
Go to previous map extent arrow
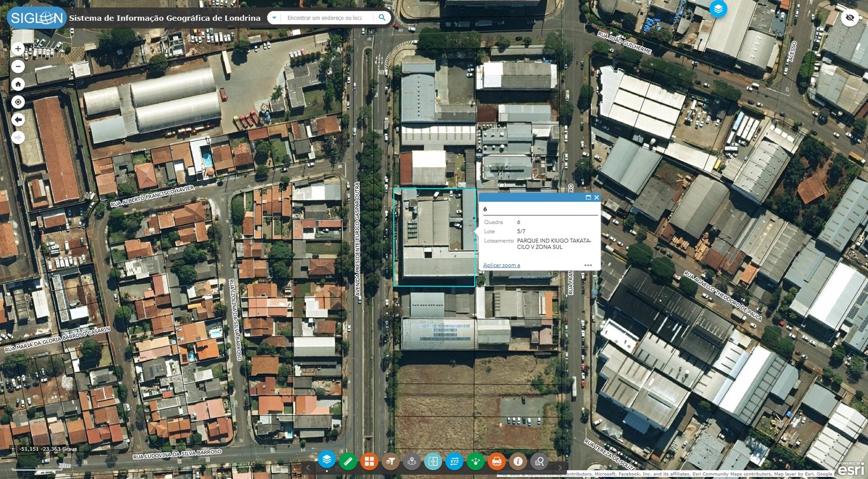[18, 120]
